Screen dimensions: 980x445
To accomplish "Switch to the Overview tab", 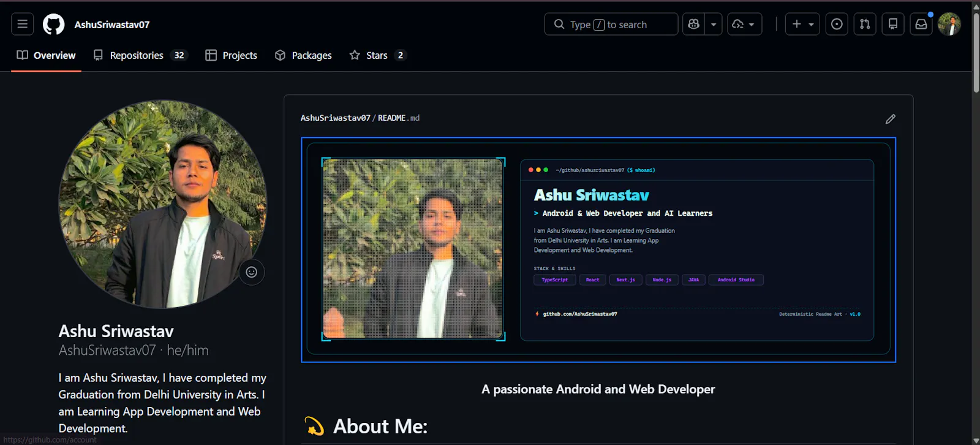I will click(x=47, y=55).
